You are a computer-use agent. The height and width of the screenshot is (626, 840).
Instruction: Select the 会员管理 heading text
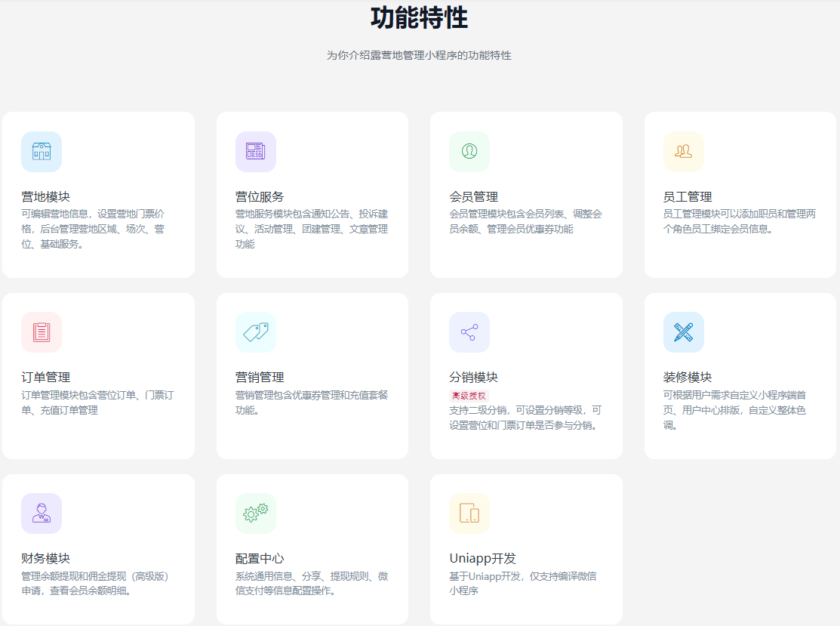(473, 197)
